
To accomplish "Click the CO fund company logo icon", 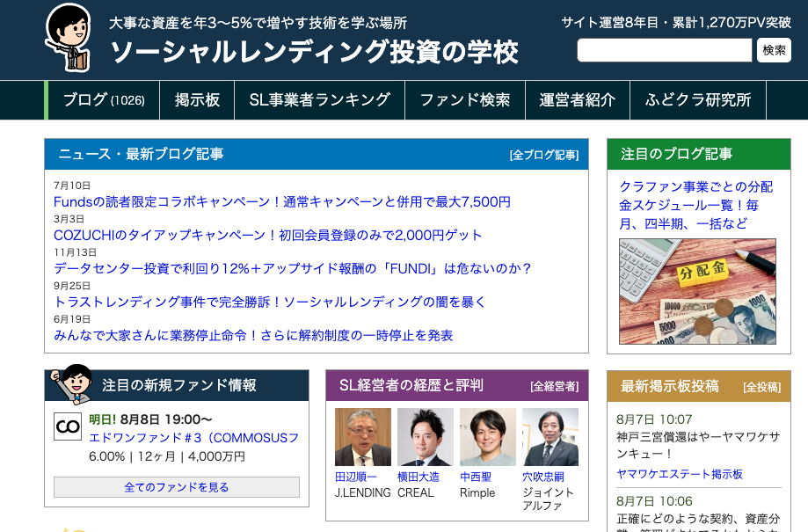I will click(68, 426).
